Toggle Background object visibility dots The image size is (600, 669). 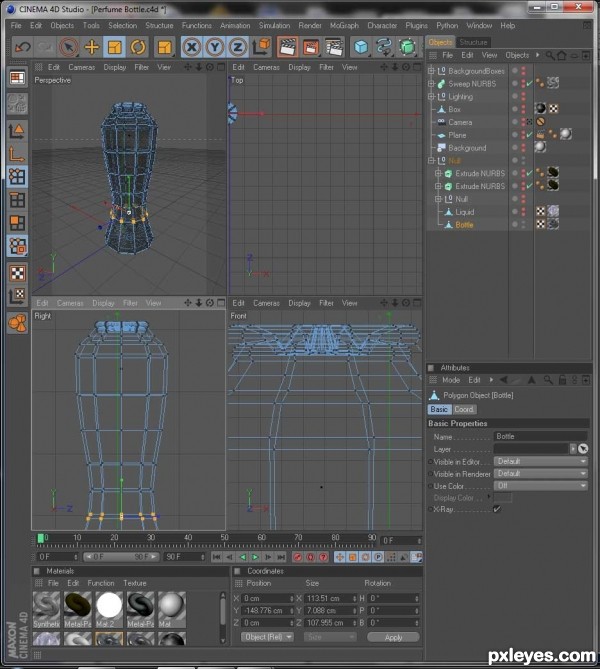(x=524, y=148)
